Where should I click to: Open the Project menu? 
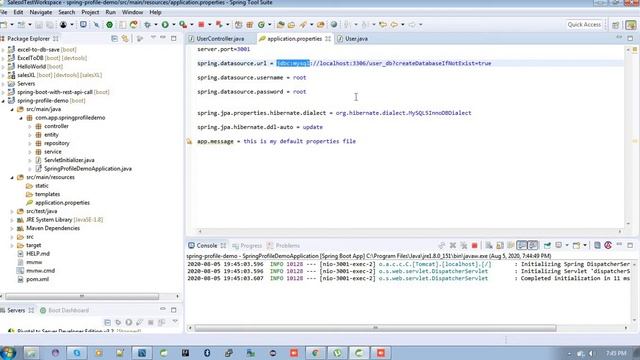tap(90, 12)
